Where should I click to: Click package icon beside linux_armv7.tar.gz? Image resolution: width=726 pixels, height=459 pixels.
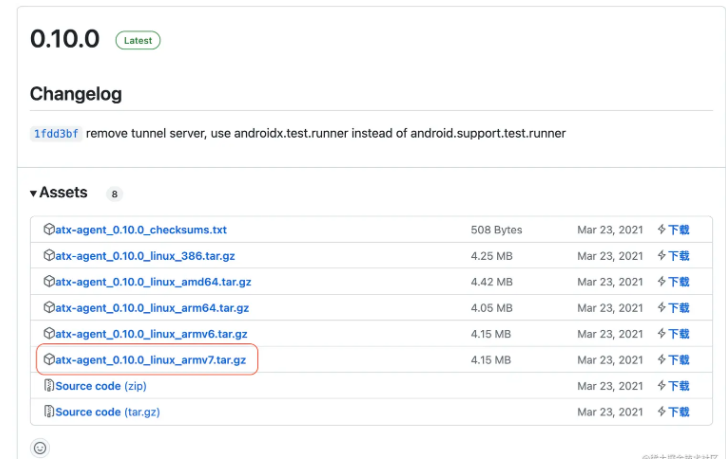[x=49, y=359]
